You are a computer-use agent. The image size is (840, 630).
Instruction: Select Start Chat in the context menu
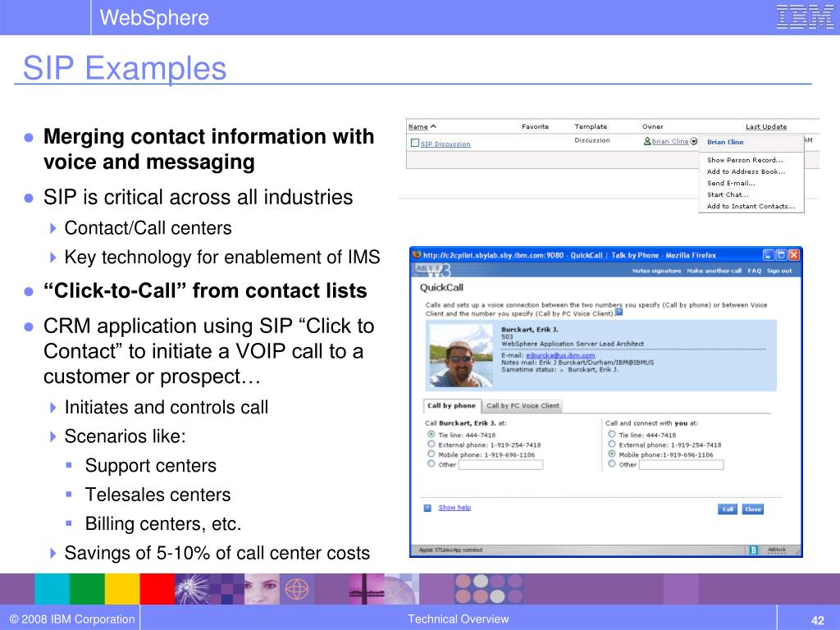point(728,194)
